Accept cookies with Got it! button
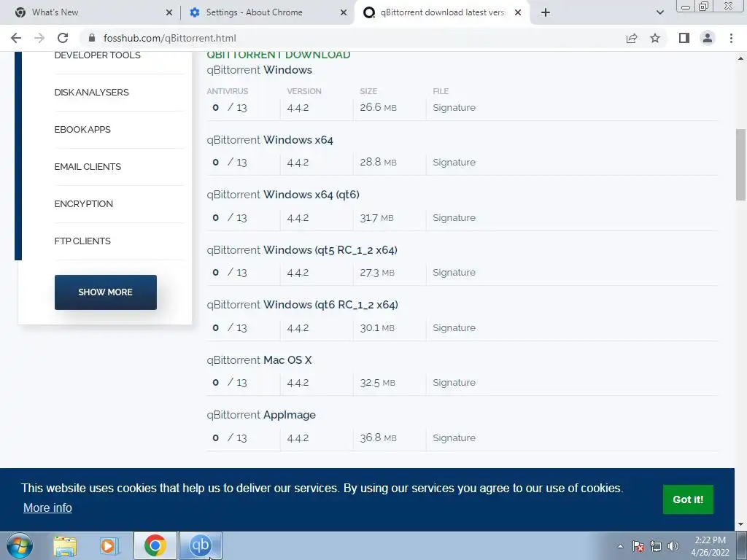 [688, 499]
